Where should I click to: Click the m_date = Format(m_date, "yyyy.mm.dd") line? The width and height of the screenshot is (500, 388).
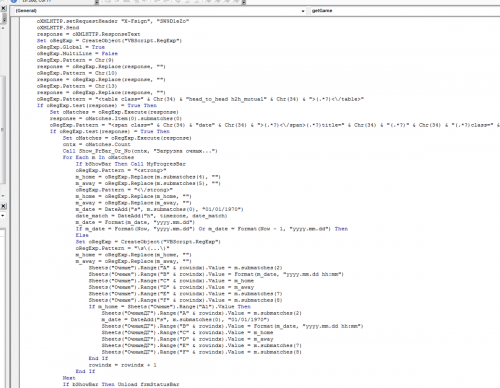135,222
